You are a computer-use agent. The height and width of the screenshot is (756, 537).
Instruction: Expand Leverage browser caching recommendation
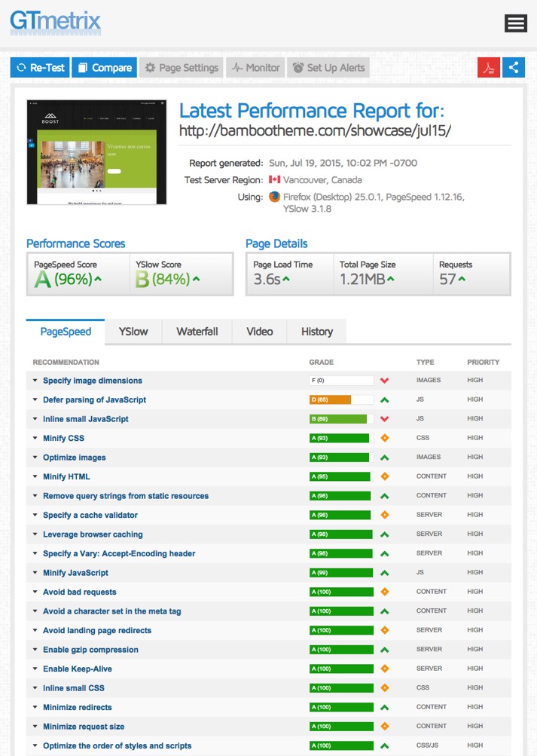pos(92,534)
